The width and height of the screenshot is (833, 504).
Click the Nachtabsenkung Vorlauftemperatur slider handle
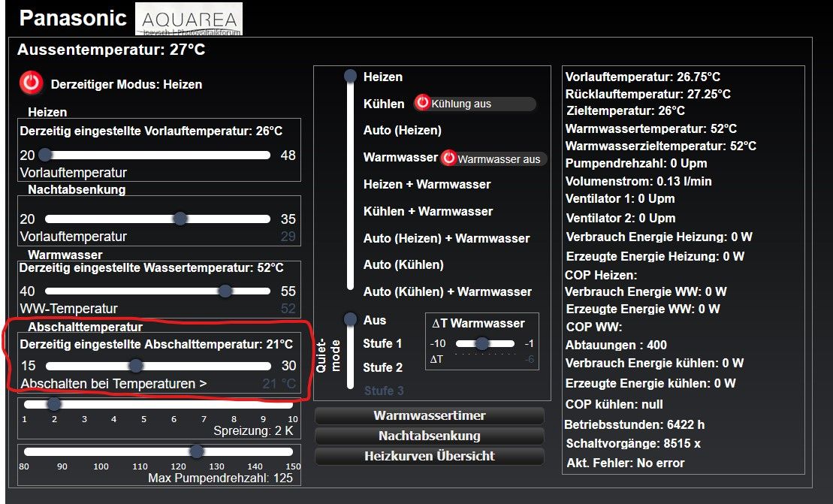pos(180,219)
